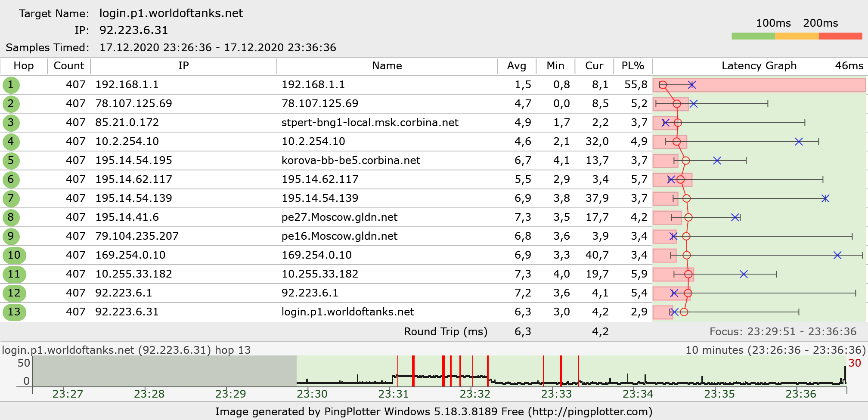Click the 55,8 packet loss value
This screenshot has height=420, width=868.
635,85
